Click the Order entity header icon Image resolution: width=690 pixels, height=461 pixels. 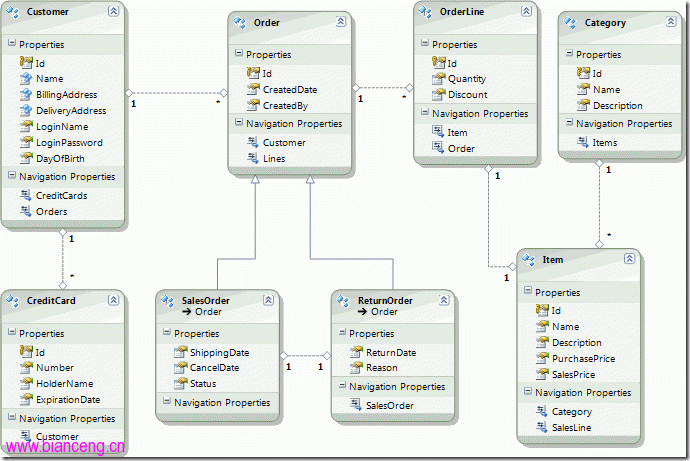pyautogui.click(x=239, y=23)
